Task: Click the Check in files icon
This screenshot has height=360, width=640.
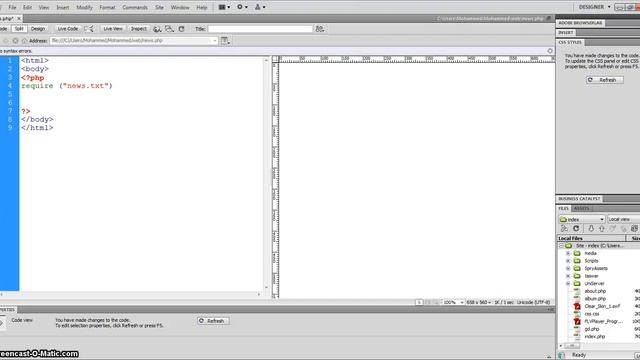Action: click(x=623, y=229)
